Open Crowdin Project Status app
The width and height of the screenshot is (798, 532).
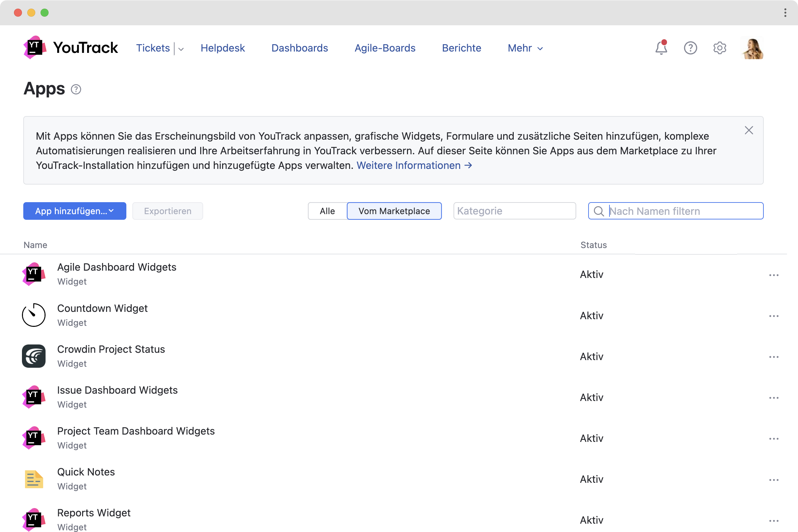(x=111, y=349)
